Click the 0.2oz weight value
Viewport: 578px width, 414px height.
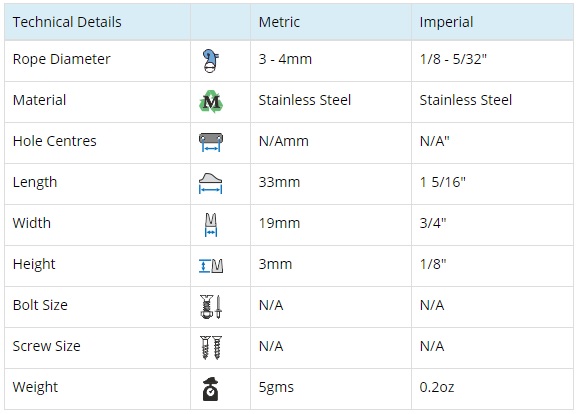click(x=437, y=387)
